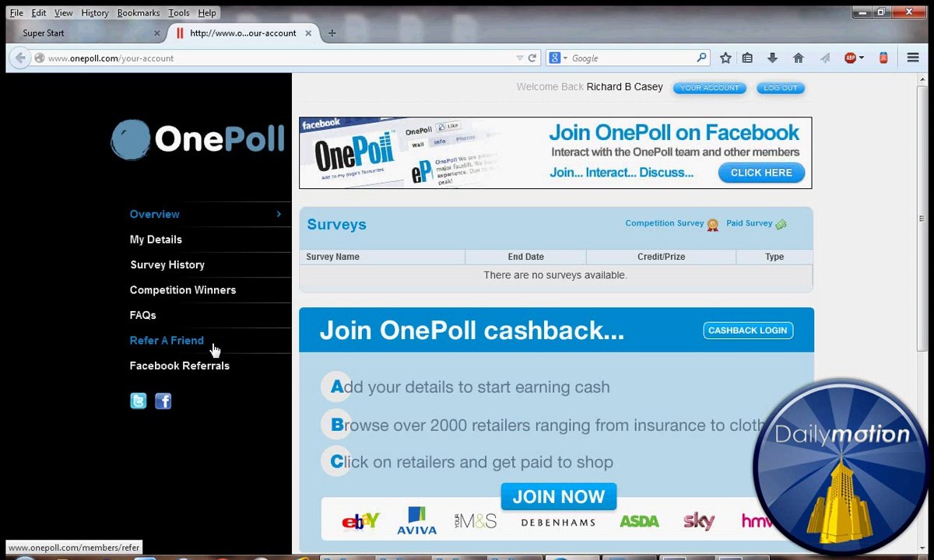934x560 pixels.
Task: Click the Facebook icon in sidebar
Action: pos(163,401)
